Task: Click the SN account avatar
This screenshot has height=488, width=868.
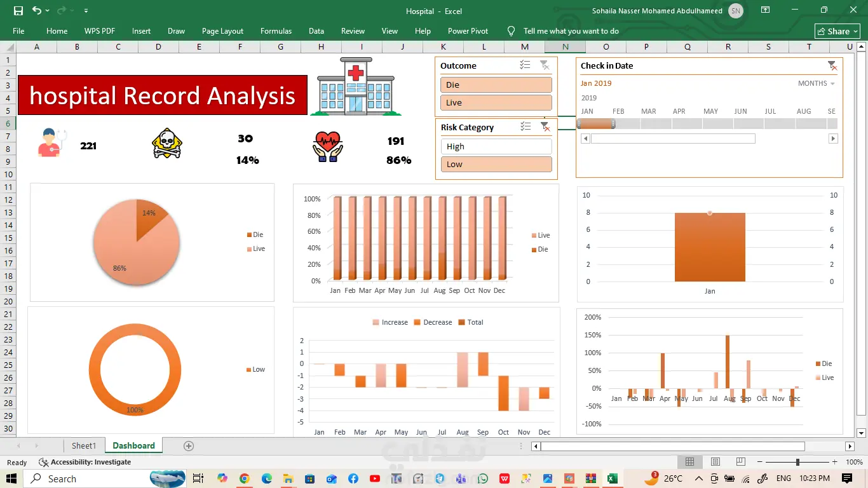Action: 736,11
